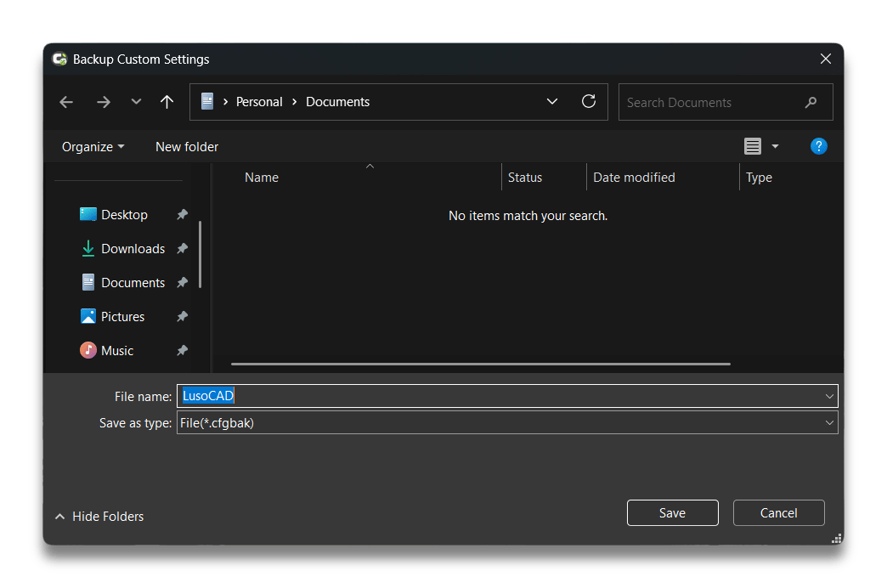Click the sidebar vertical scrollbar
Viewport: 887px width, 588px height.
201,255
